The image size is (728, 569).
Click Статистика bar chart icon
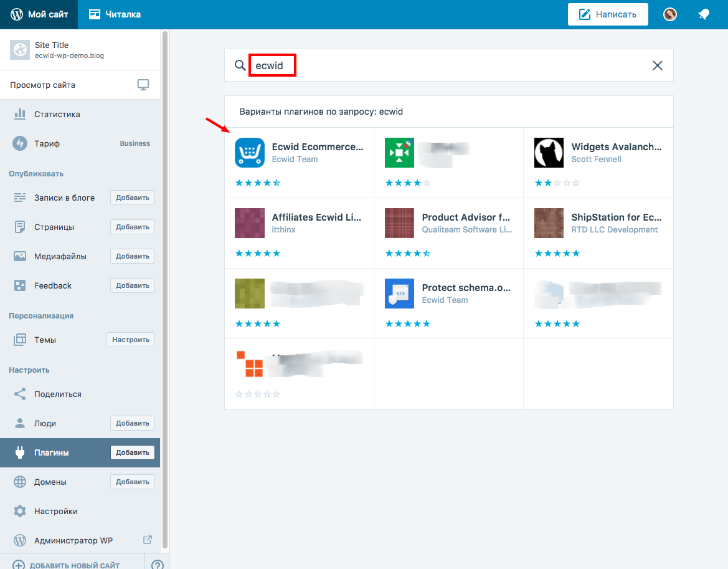click(x=20, y=114)
